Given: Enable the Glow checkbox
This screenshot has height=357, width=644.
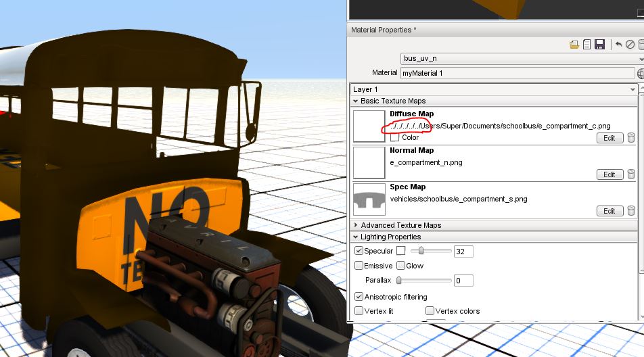Looking at the screenshot, I should [401, 266].
